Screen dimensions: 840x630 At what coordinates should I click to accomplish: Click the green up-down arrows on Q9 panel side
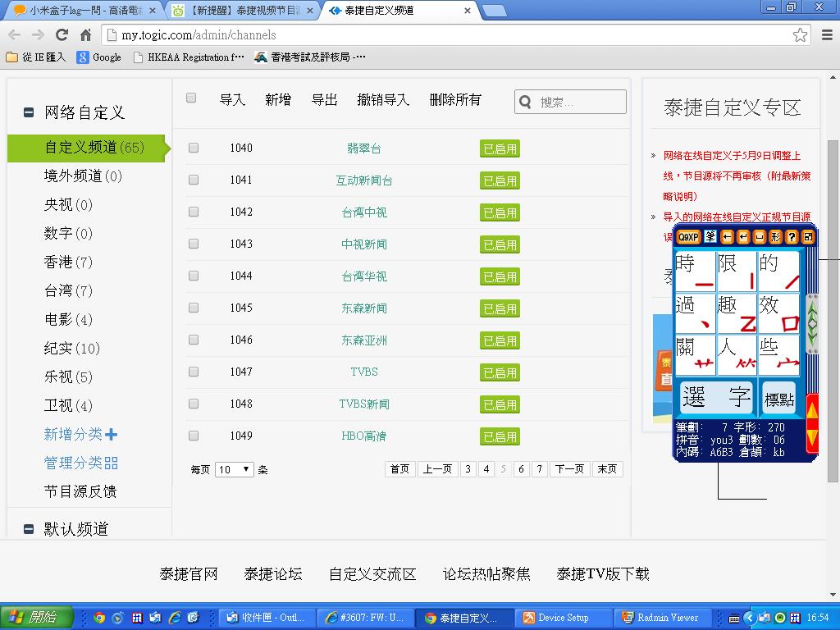pos(812,323)
